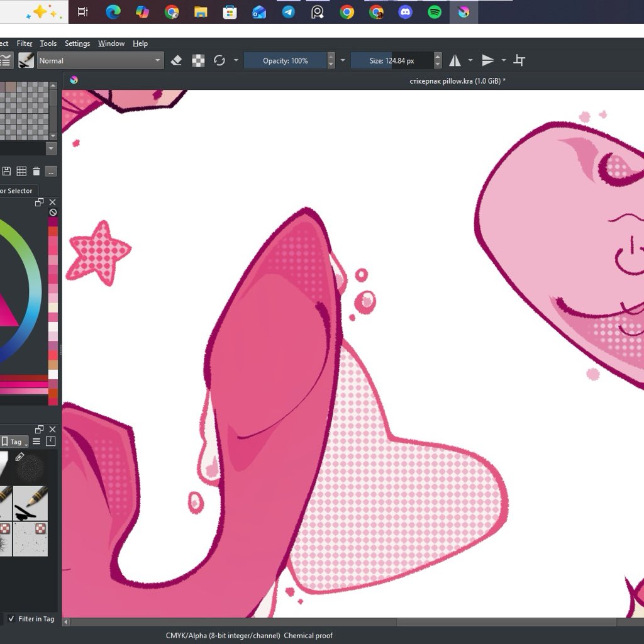Screen dimensions: 644x644
Task: Open the Window menu
Action: (x=111, y=43)
